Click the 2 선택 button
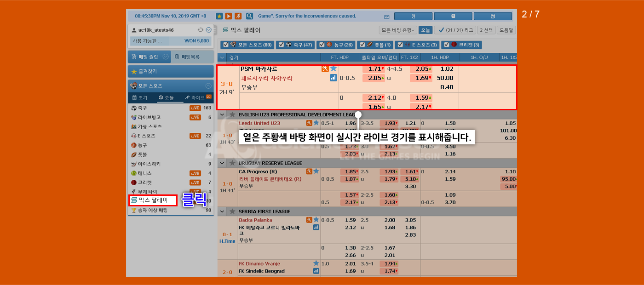The image size is (644, 285). click(x=486, y=30)
